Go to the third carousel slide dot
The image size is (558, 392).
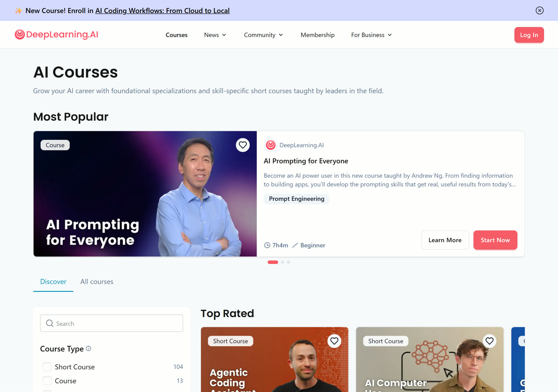tap(289, 262)
